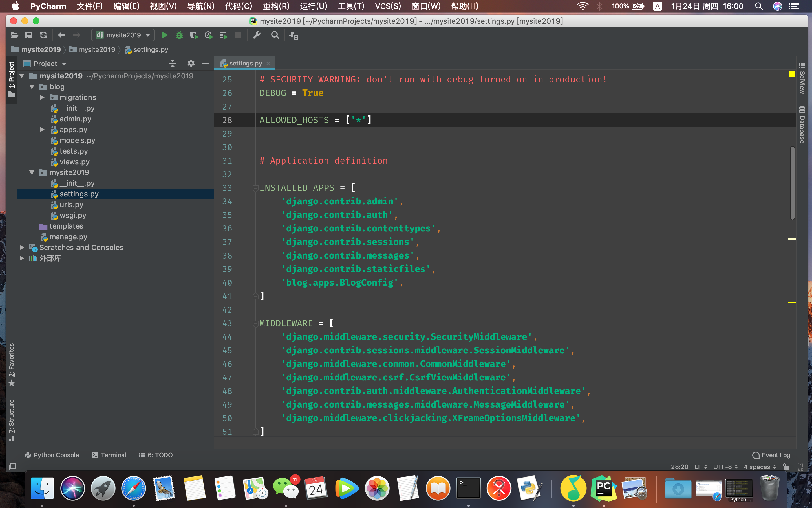Expand 外部库 external libraries

[x=22, y=258]
